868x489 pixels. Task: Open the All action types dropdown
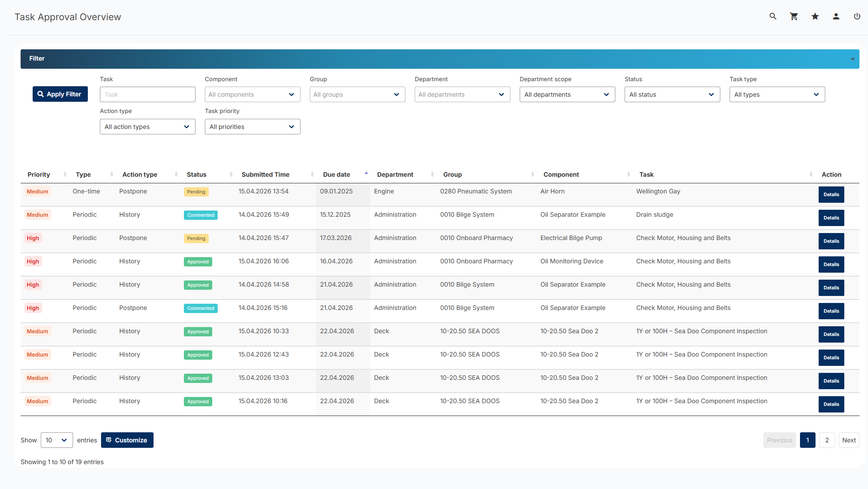point(147,127)
